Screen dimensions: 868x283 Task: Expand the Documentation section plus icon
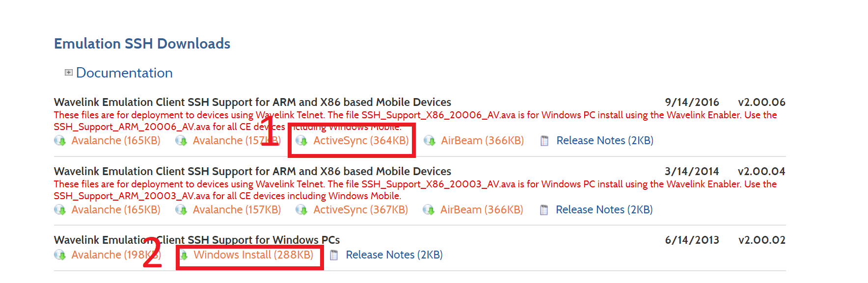[69, 73]
